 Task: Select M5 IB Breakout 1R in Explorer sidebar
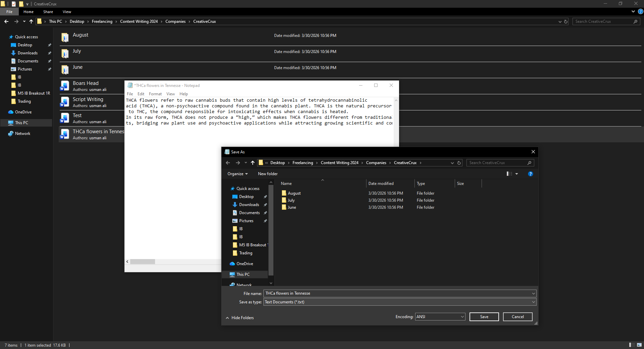coord(34,93)
